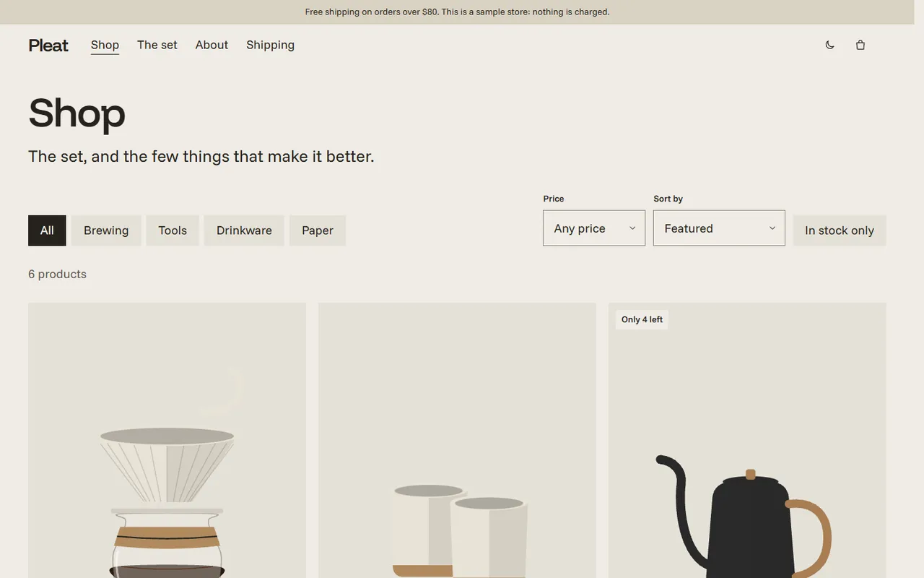Open the pour-over dripper product image
The height and width of the screenshot is (578, 924).
click(x=167, y=441)
